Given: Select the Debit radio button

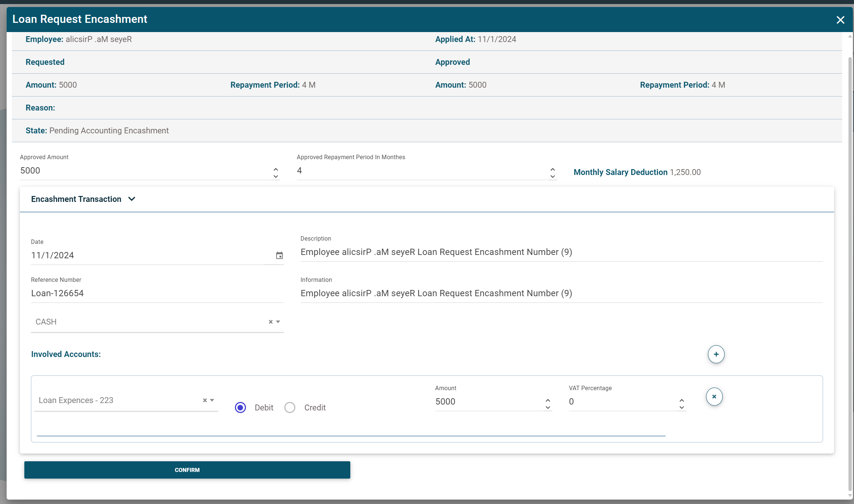Looking at the screenshot, I should coord(240,407).
